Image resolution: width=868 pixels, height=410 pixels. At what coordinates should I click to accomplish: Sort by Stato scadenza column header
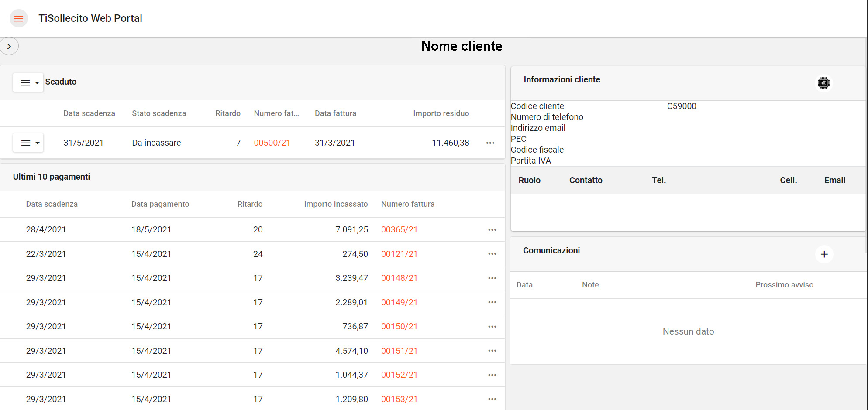coord(159,113)
